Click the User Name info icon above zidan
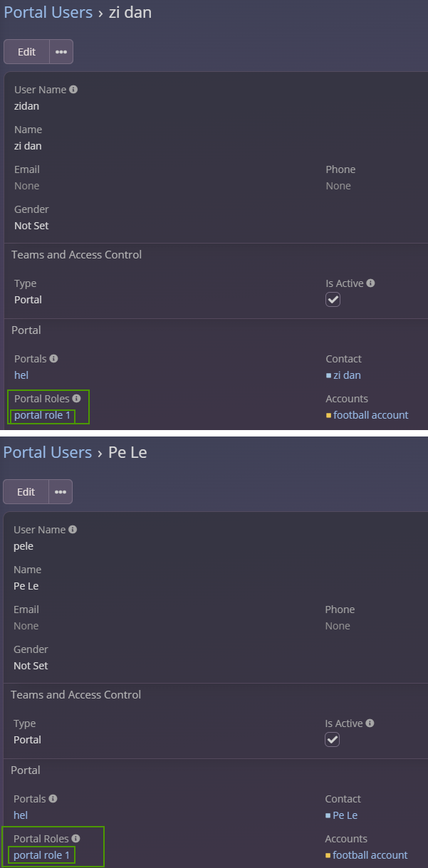This screenshot has height=868, width=428. 73,90
